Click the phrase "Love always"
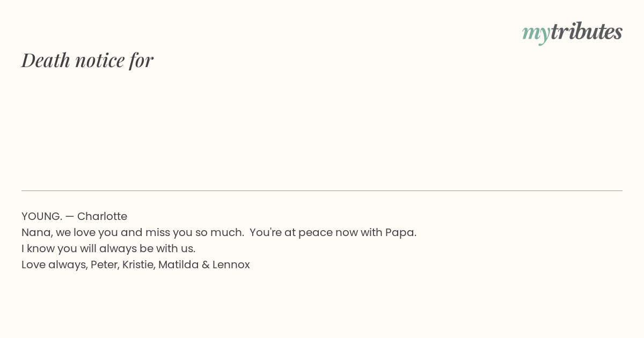The height and width of the screenshot is (338, 644). pos(54,265)
